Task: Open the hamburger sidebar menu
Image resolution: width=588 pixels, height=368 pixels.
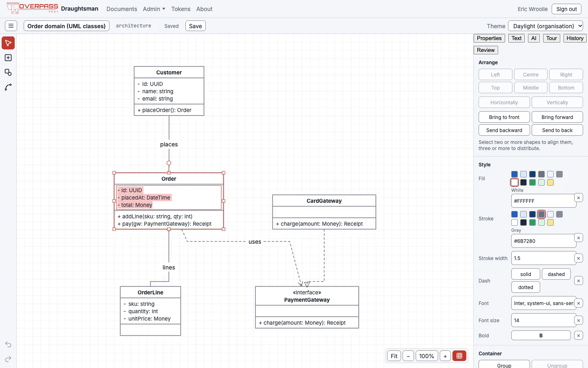Action: (x=11, y=26)
